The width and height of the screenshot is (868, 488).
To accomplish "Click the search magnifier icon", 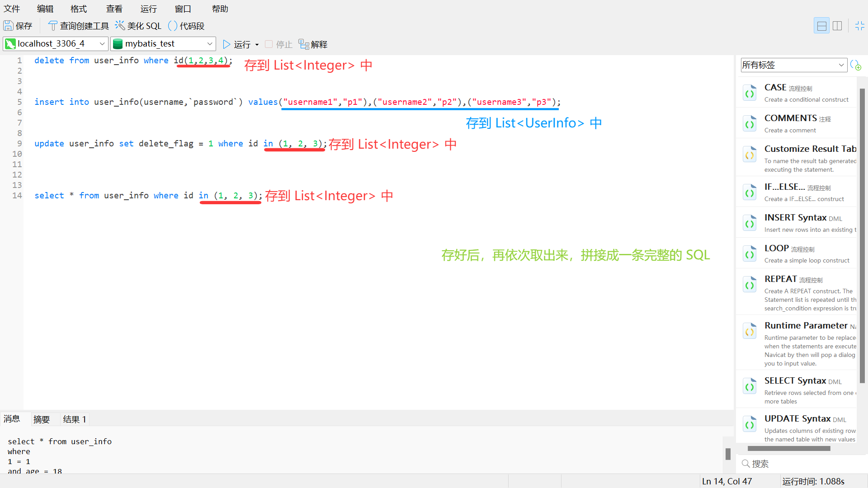I will 746,464.
